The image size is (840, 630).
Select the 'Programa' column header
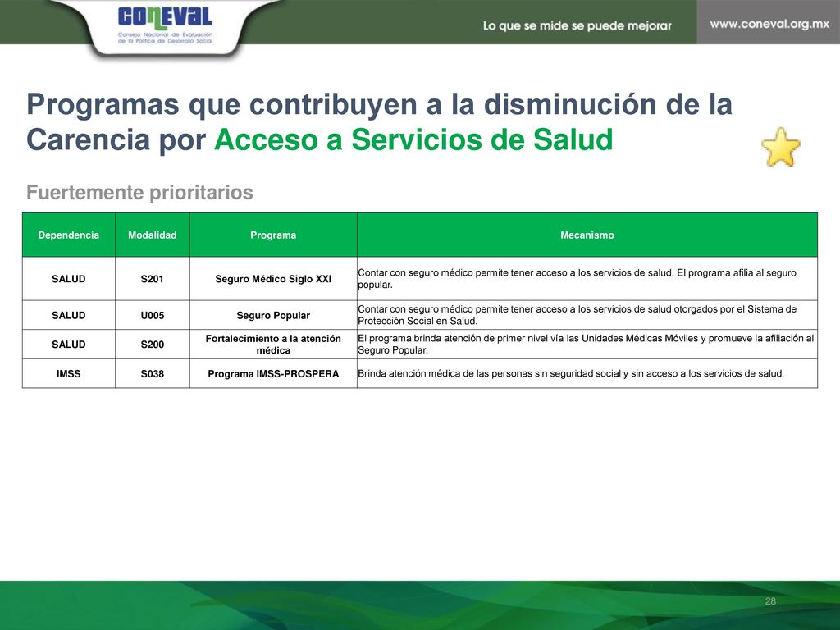(273, 235)
